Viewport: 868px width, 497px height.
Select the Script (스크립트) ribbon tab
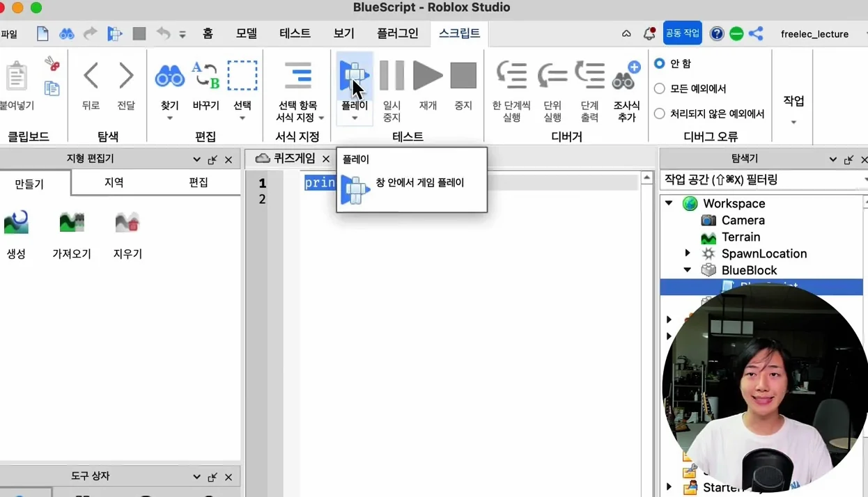(x=459, y=33)
